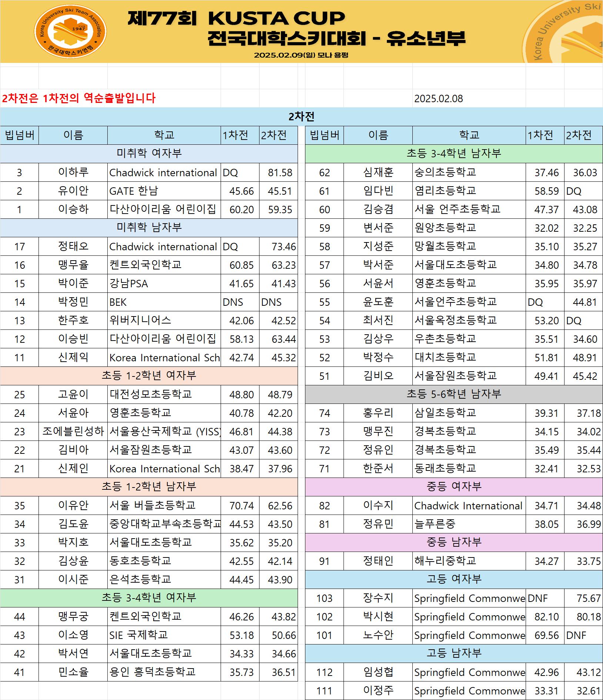The height and width of the screenshot is (700, 603).
Task: Click the DNF cell in 장수지's row
Action: [545, 598]
